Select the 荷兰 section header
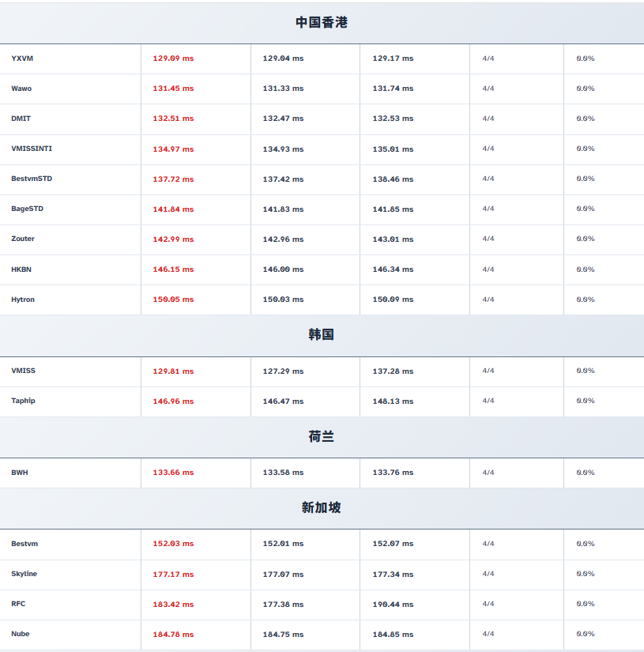644x652 pixels. (322, 436)
